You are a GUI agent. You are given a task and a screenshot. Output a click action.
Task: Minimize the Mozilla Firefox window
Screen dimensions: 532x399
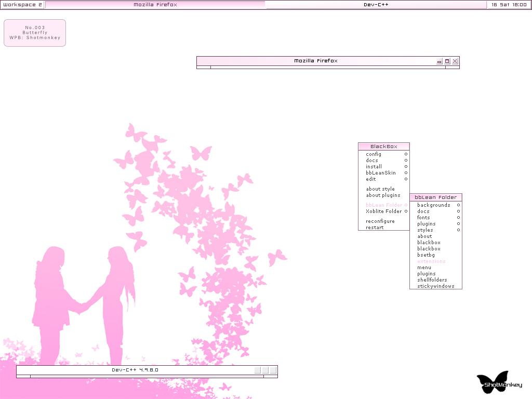coord(440,61)
